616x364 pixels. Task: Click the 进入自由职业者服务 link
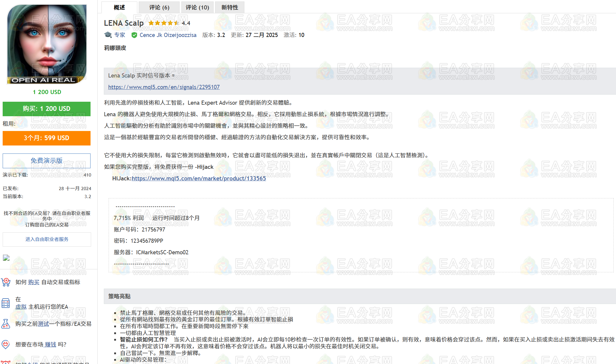(46, 239)
